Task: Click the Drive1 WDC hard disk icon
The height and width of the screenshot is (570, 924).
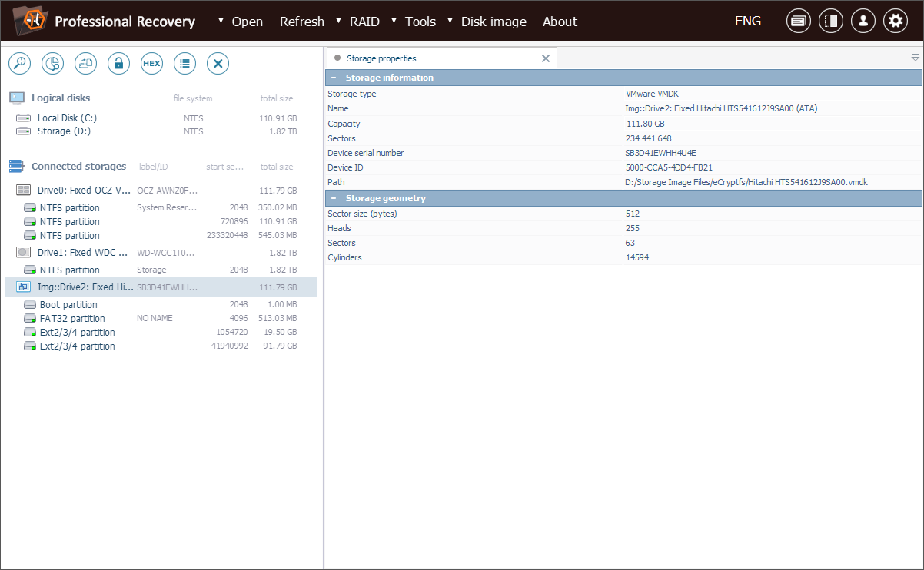Action: [x=24, y=252]
